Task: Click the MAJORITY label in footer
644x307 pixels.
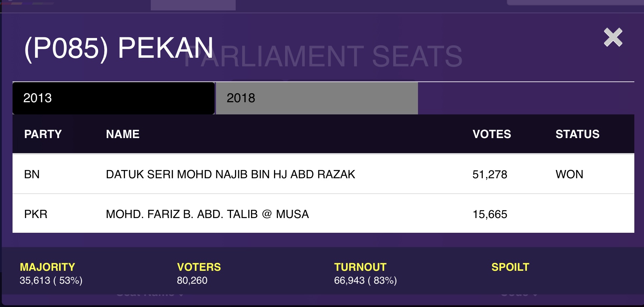Action: coord(47,267)
